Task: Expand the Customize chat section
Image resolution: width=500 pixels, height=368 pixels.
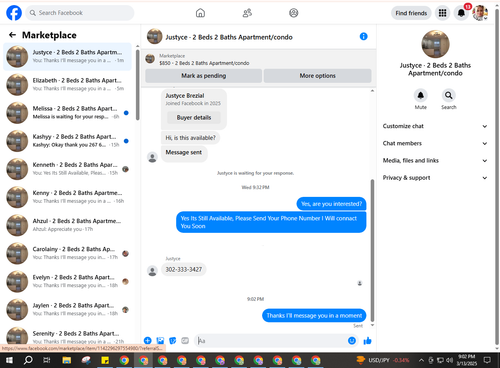Action: [x=435, y=126]
